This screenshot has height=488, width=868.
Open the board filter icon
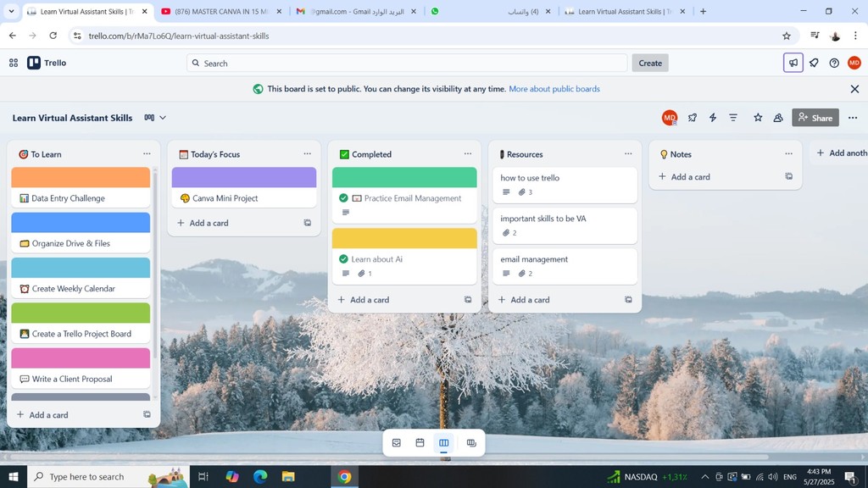point(733,118)
